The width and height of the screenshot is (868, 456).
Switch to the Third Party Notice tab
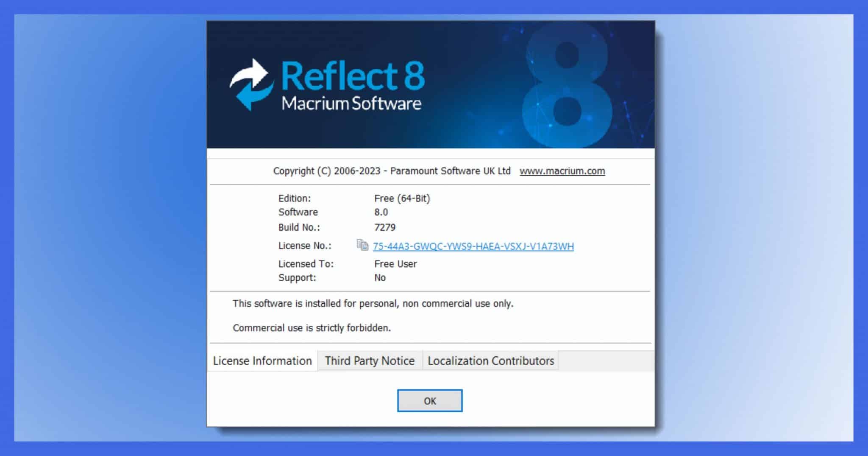(369, 361)
